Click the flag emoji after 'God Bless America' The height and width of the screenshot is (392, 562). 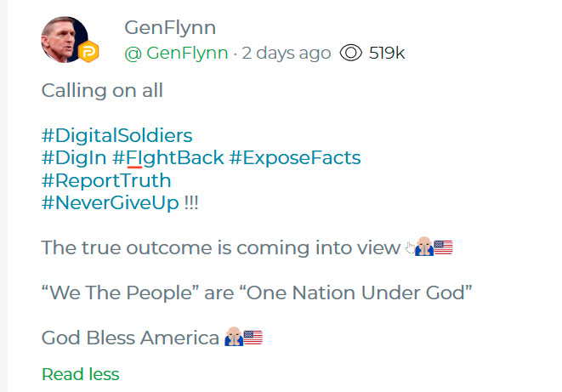253,338
